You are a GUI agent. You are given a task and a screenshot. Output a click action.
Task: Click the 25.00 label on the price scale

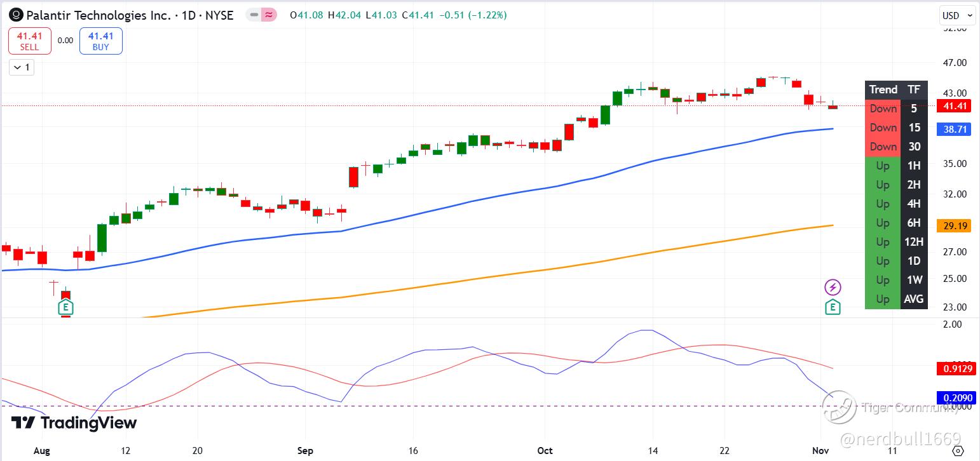tap(955, 279)
